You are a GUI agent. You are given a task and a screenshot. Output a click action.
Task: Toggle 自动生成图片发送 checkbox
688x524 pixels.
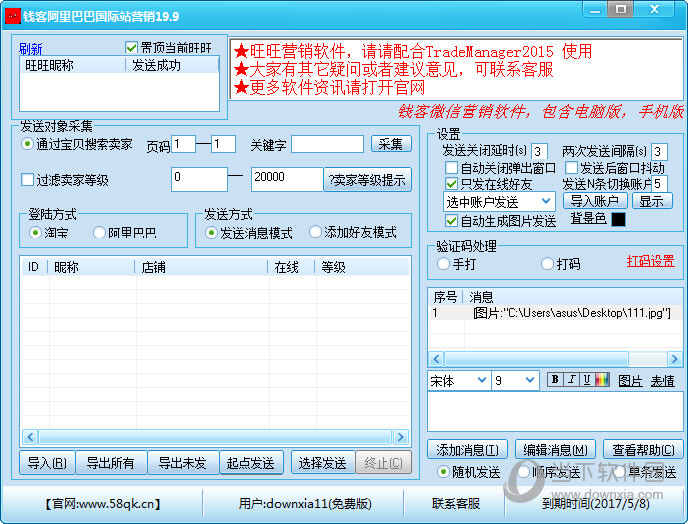[x=451, y=220]
